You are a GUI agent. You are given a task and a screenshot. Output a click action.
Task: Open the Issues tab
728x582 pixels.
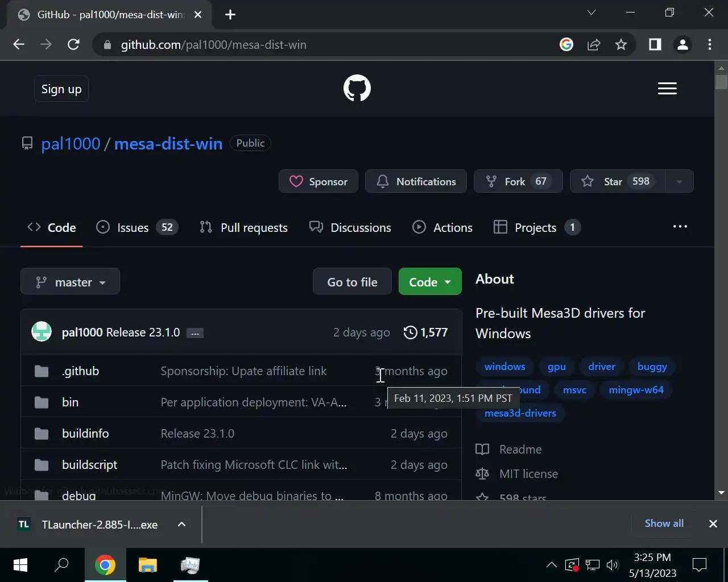click(x=136, y=227)
